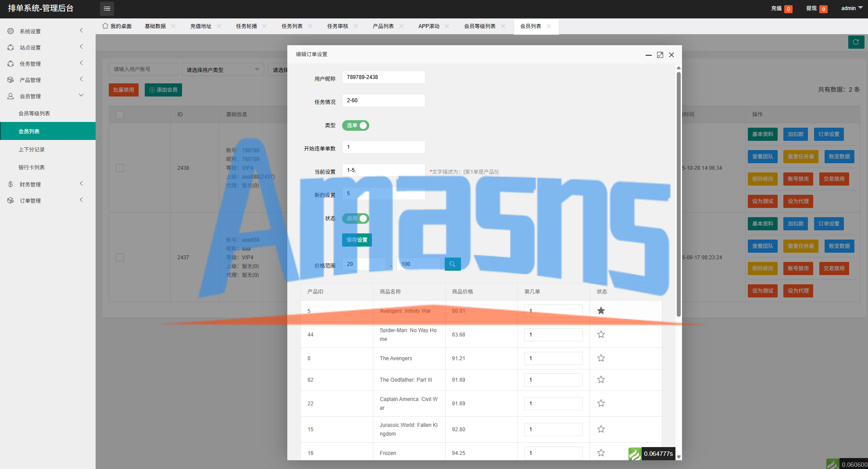Click the green refresh icon button
The height and width of the screenshot is (469, 868).
pos(856,42)
